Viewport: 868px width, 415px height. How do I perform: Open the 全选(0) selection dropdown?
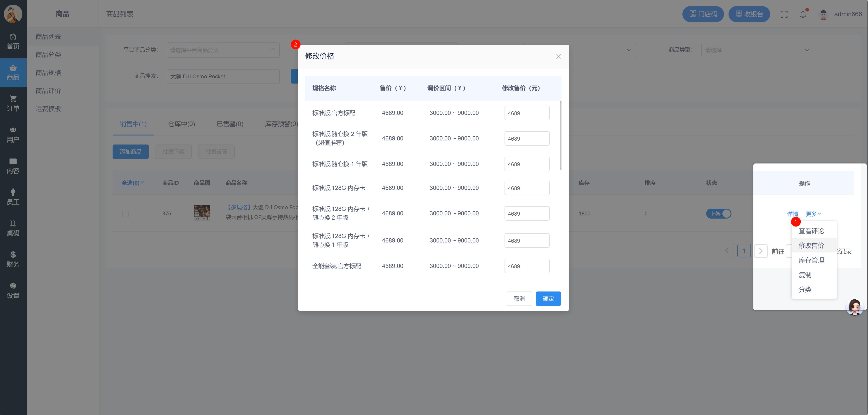tap(132, 183)
